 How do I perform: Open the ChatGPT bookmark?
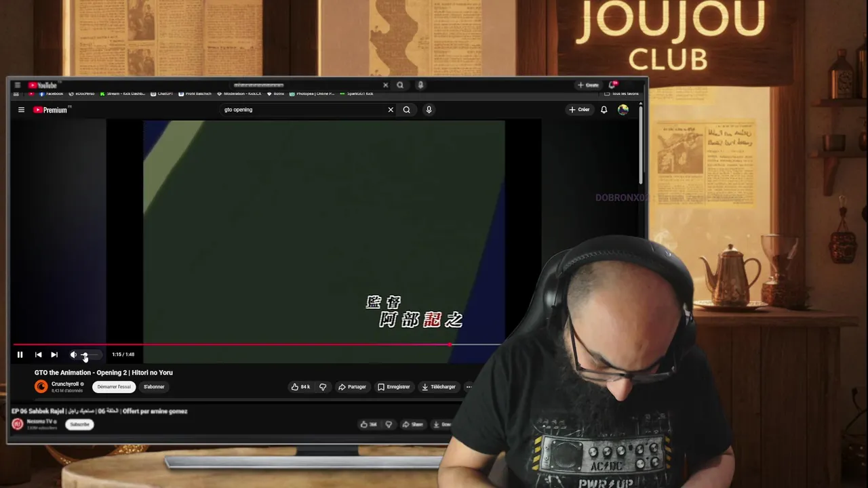(162, 94)
